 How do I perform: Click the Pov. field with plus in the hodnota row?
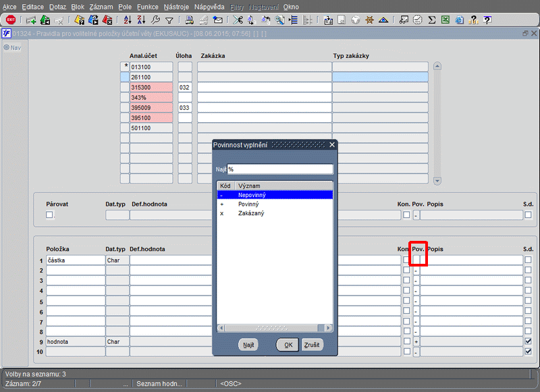click(416, 341)
